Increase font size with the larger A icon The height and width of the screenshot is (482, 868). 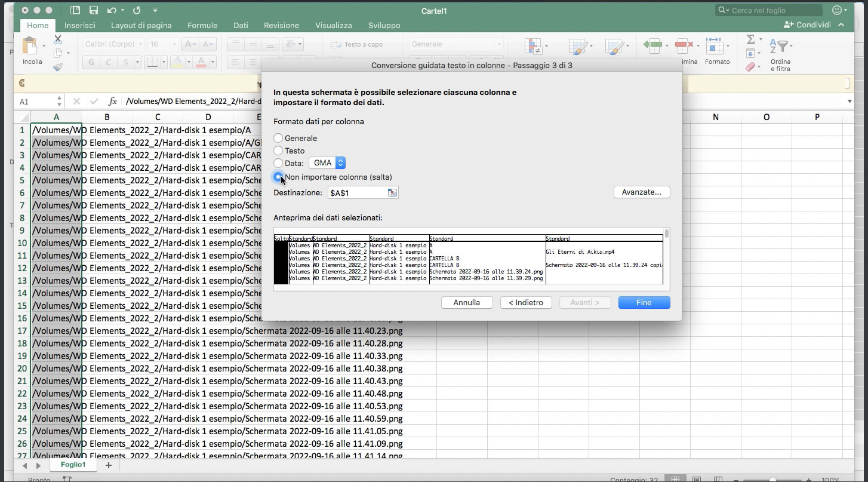[190, 44]
